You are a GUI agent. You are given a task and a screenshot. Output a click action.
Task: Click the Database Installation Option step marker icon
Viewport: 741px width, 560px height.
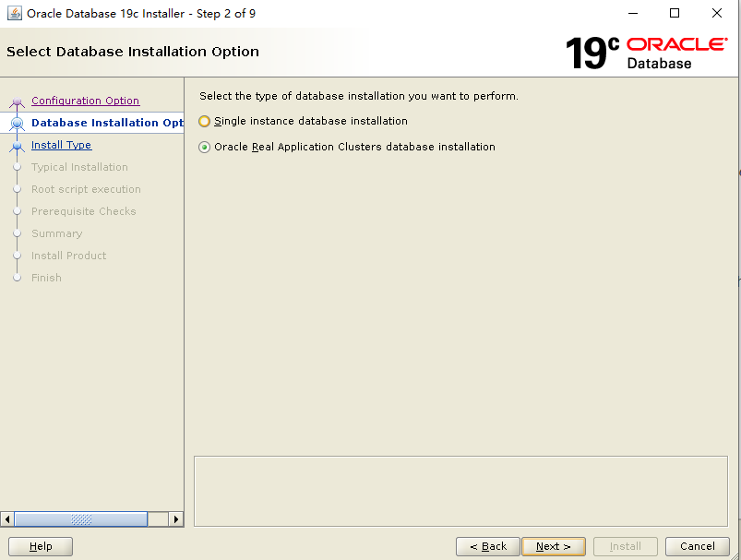tap(17, 123)
